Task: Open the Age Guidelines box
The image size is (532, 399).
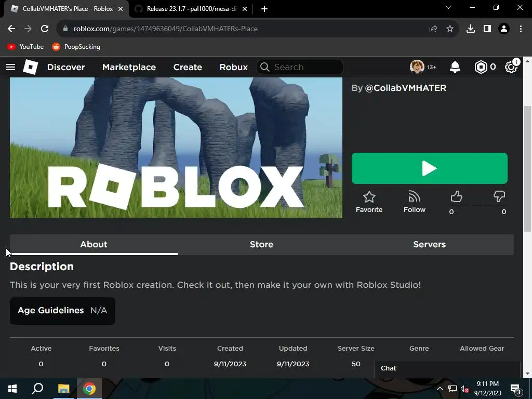Action: click(62, 311)
